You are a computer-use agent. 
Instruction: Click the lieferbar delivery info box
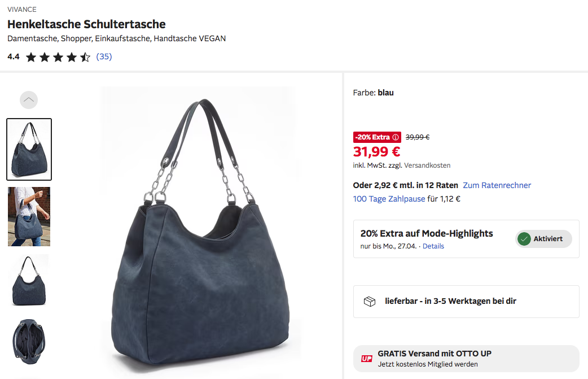click(x=466, y=302)
